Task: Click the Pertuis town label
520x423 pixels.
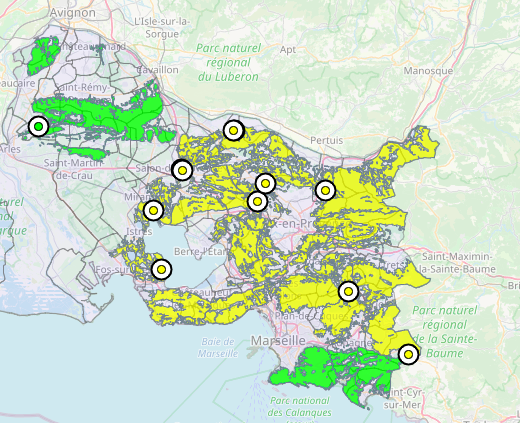Action: [326, 140]
